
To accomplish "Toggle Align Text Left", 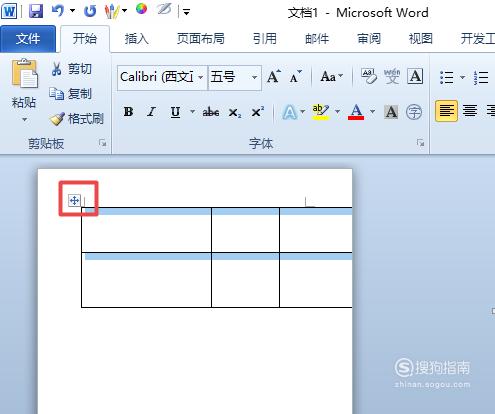I will (446, 111).
